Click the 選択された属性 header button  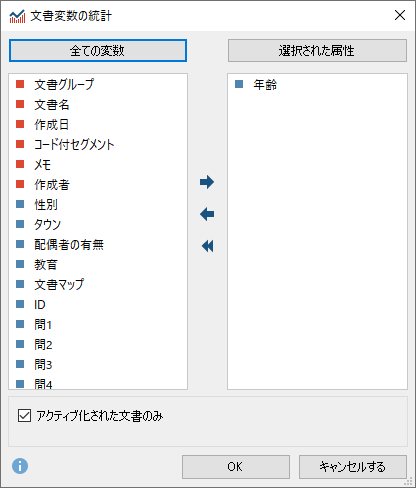click(317, 51)
